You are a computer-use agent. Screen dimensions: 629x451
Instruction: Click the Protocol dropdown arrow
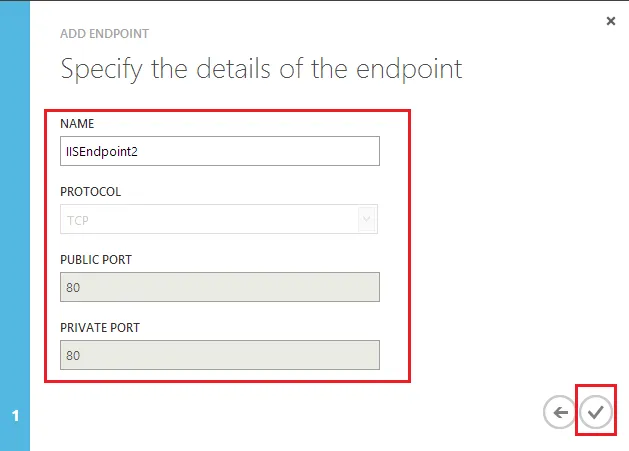[x=366, y=219]
